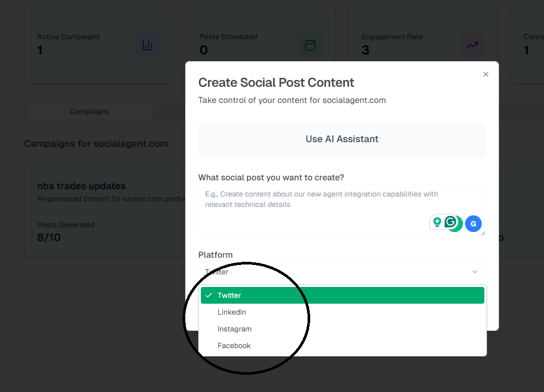Click the Grammarly lightbulb suggestion icon
Image resolution: width=544 pixels, height=392 pixels.
tap(437, 222)
